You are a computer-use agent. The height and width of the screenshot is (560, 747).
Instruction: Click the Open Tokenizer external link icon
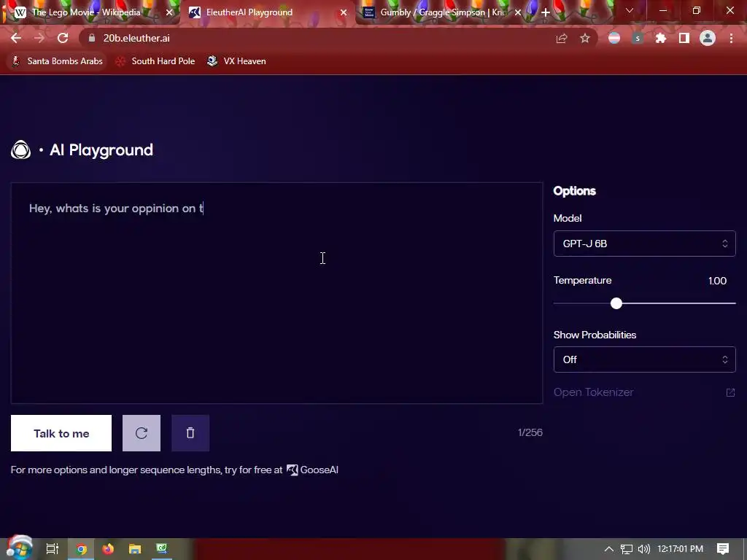coord(730,392)
